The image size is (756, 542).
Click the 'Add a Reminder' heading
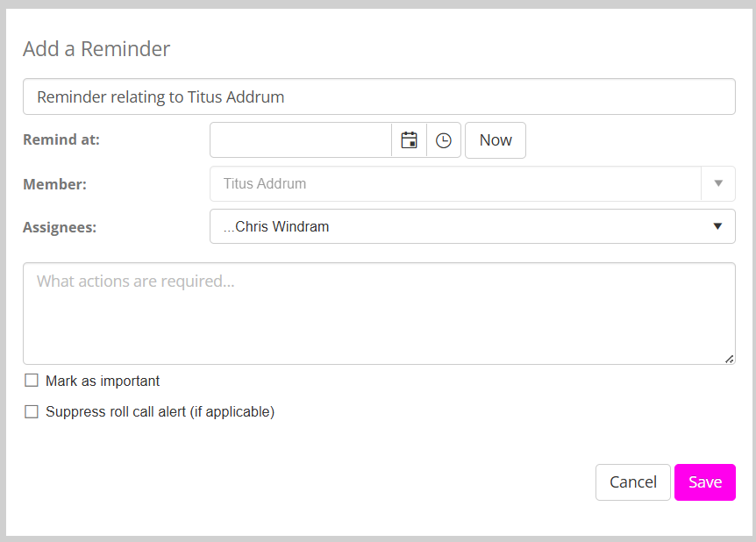pyautogui.click(x=96, y=49)
